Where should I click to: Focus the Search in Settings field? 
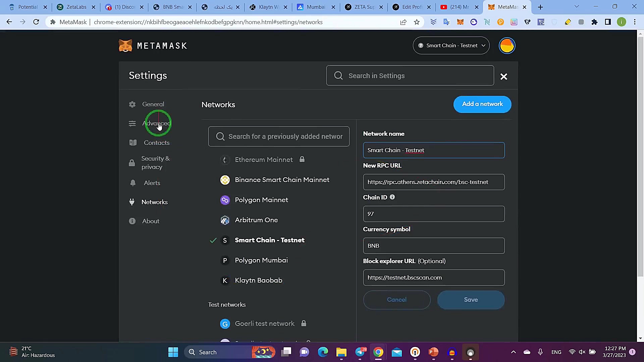[x=410, y=76]
